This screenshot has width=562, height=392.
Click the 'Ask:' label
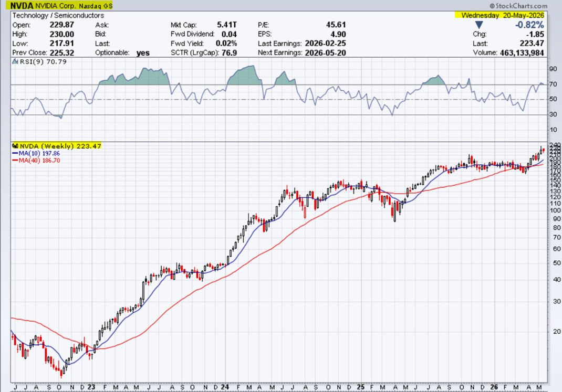click(102, 25)
